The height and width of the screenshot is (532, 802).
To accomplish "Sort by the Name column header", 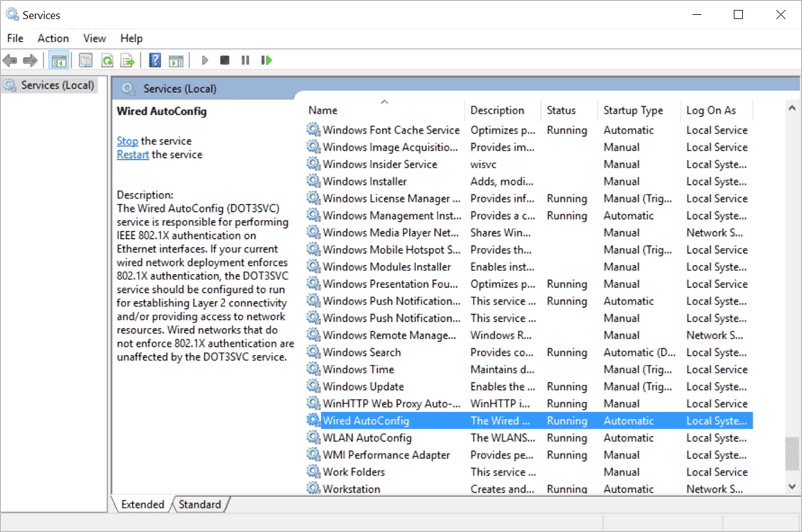I will click(385, 110).
